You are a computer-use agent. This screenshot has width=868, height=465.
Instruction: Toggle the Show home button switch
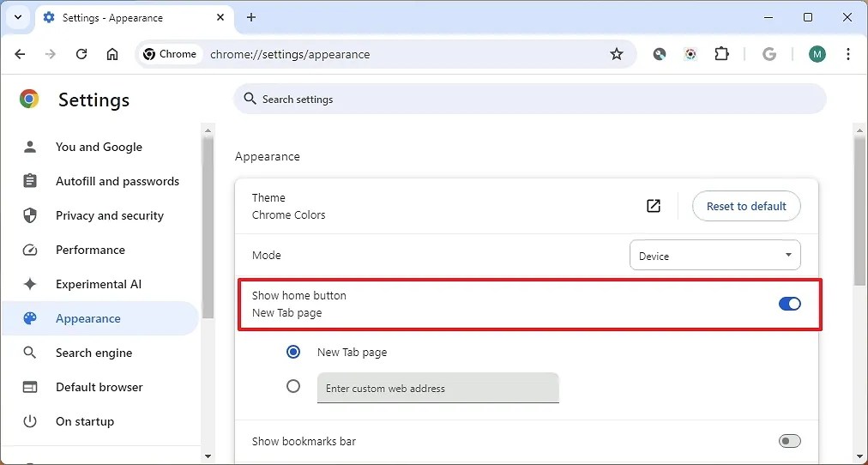pyautogui.click(x=789, y=304)
